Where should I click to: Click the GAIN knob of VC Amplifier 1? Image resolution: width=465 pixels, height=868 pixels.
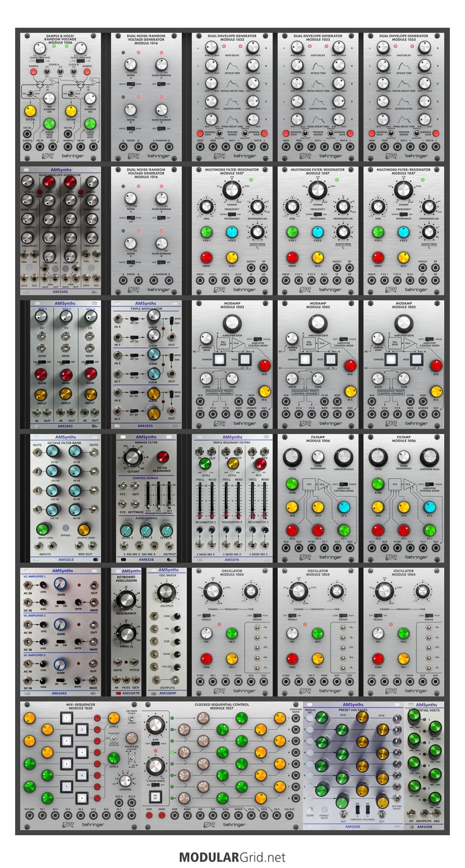click(x=60, y=583)
